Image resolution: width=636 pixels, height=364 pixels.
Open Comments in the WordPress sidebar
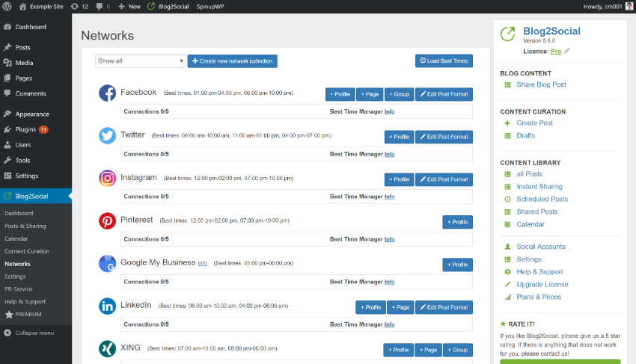(31, 93)
